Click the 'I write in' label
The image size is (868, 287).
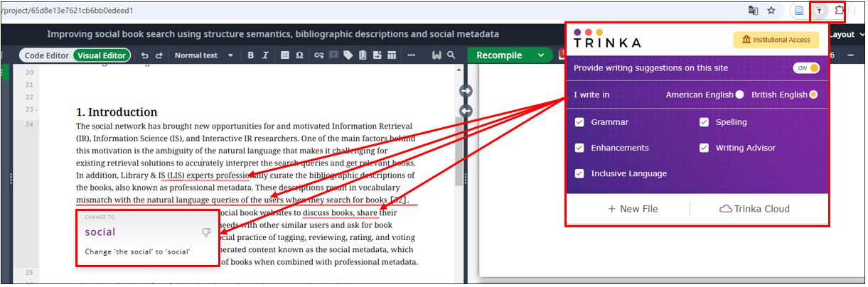pos(591,94)
